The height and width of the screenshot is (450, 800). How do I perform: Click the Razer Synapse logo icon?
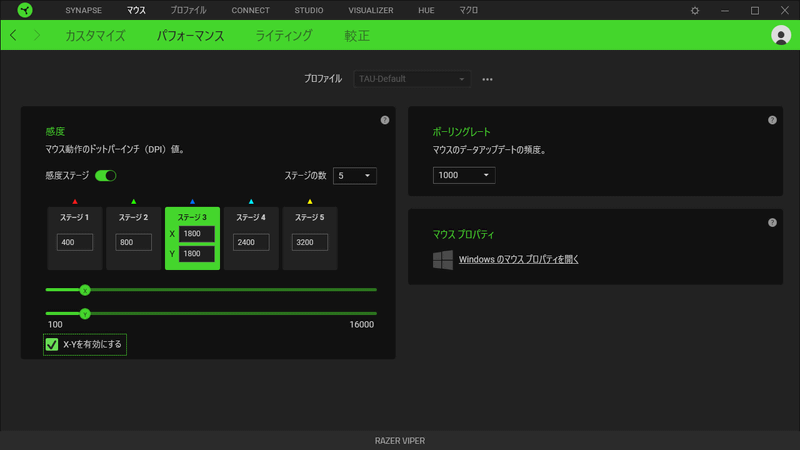point(24,10)
